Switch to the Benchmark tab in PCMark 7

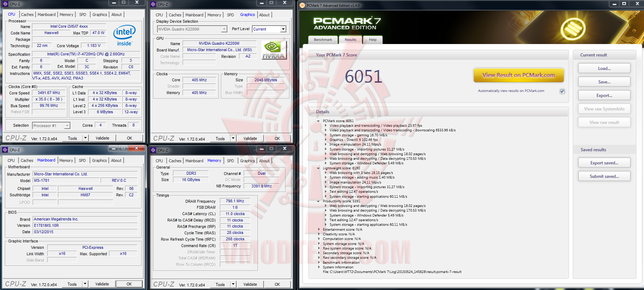click(x=323, y=40)
